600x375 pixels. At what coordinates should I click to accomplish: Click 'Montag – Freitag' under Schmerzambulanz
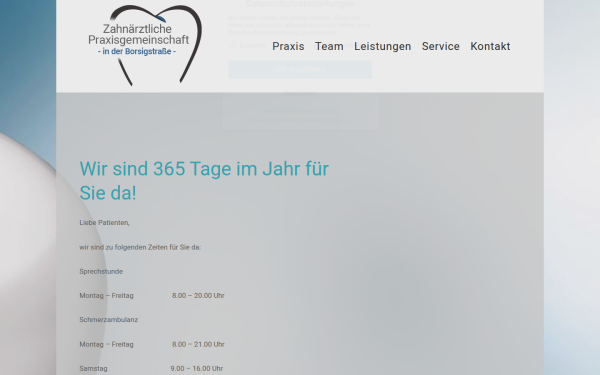click(106, 344)
